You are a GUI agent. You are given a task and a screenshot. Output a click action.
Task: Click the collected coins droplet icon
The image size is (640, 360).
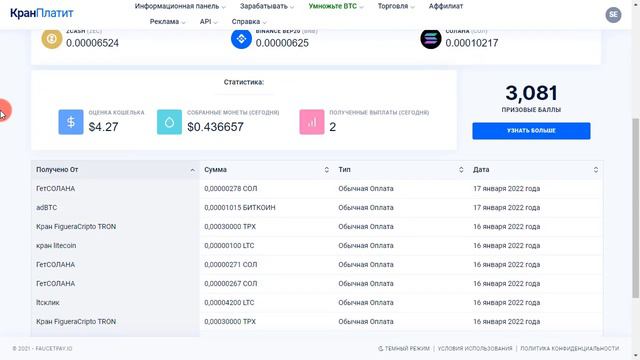(x=169, y=122)
